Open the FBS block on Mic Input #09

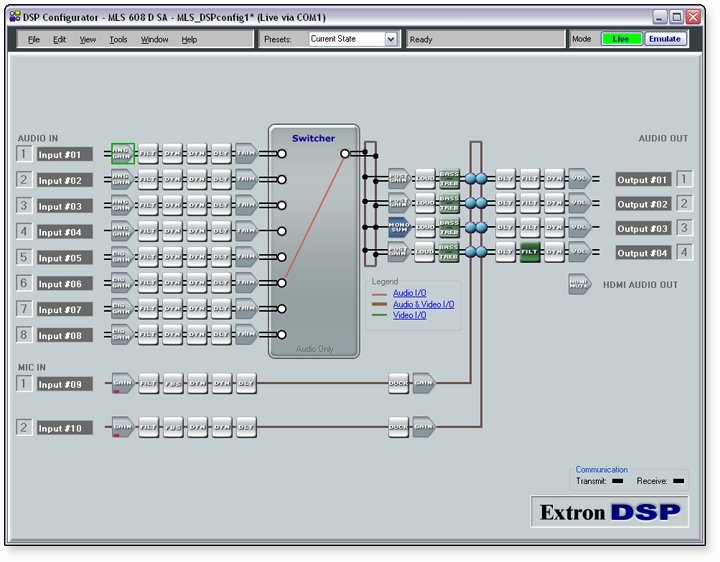(x=173, y=383)
